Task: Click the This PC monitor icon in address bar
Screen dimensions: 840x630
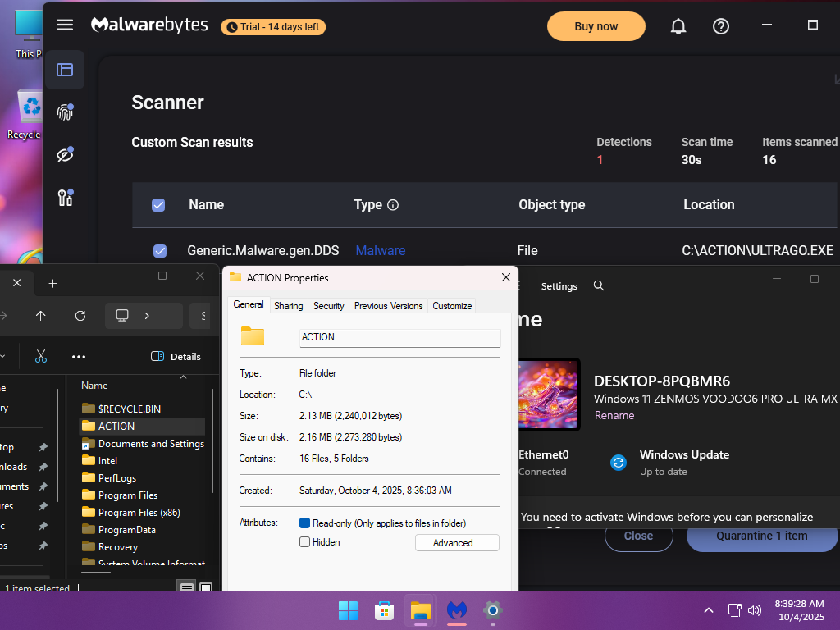Action: [122, 316]
